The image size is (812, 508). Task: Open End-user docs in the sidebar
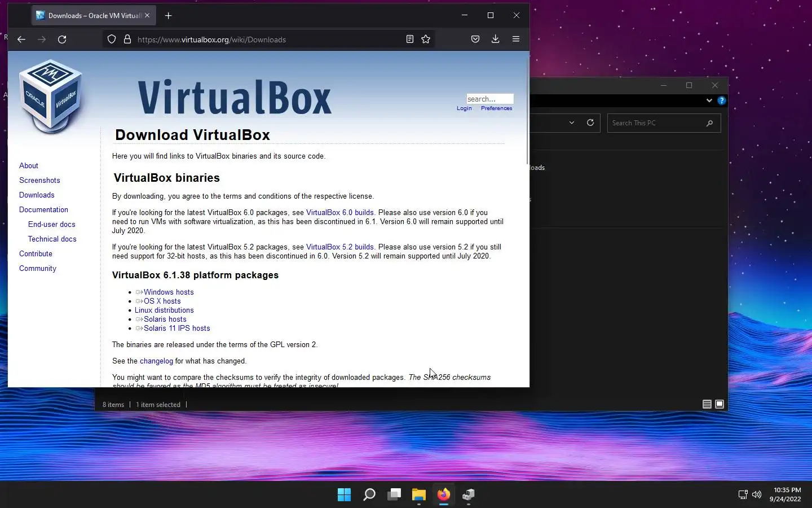coord(51,225)
